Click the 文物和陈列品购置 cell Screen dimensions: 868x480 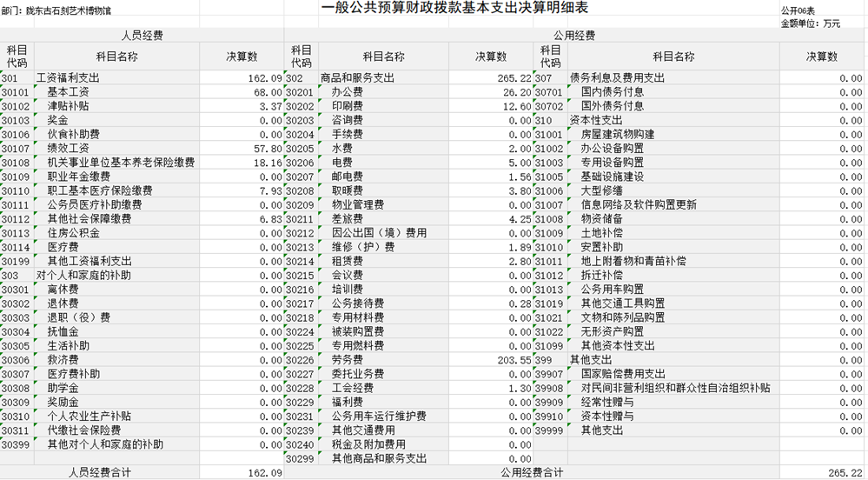673,317
